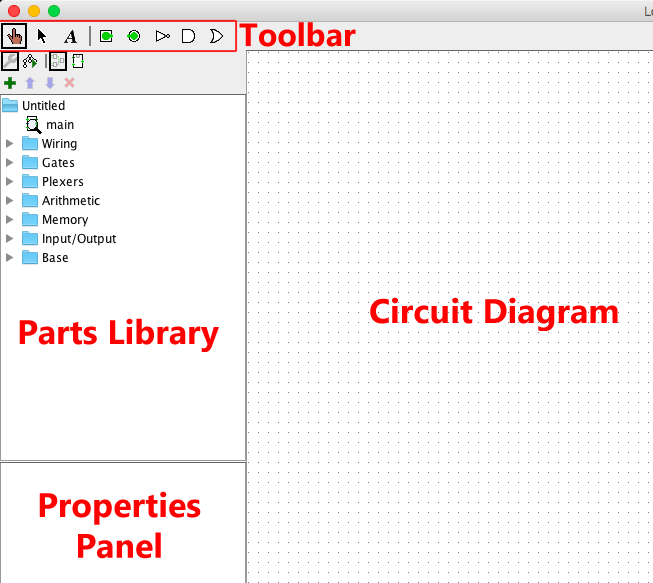Viewport: 653px width, 583px height.
Task: Show project toolbox wrench icon
Action: [x=10, y=62]
